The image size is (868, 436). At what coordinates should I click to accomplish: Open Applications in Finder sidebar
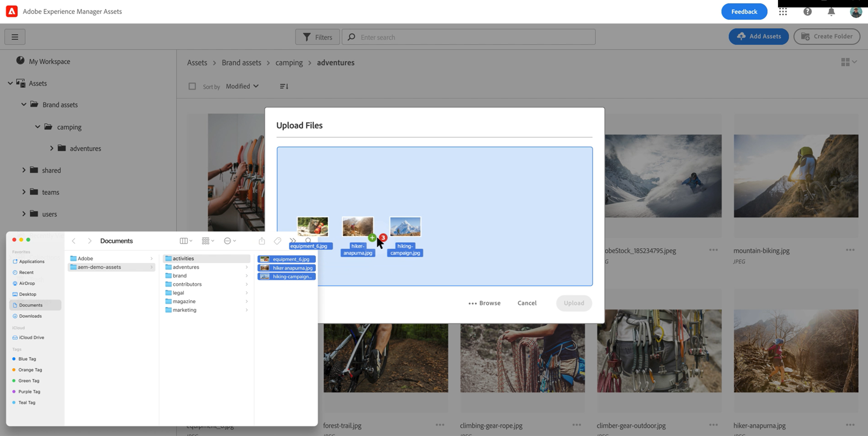point(32,262)
